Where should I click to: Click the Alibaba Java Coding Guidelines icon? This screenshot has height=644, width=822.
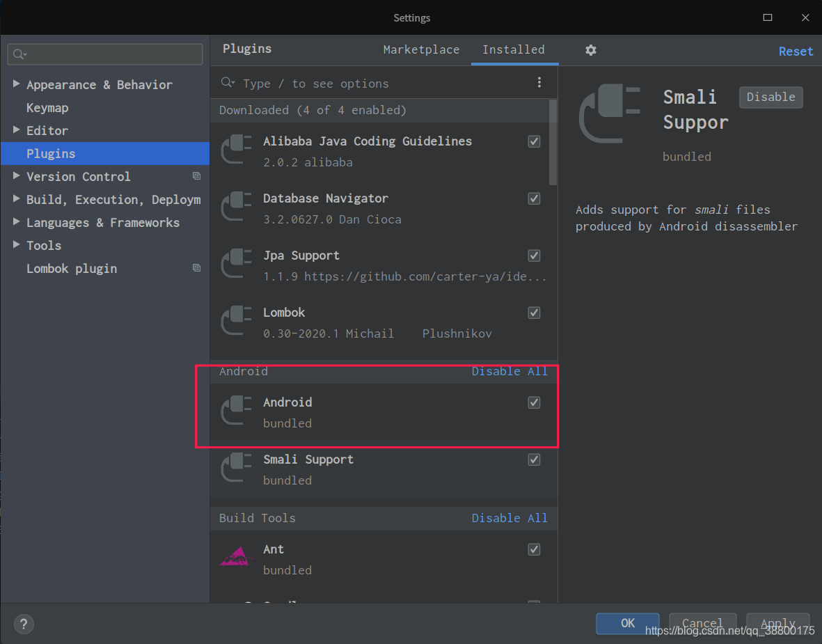point(237,148)
